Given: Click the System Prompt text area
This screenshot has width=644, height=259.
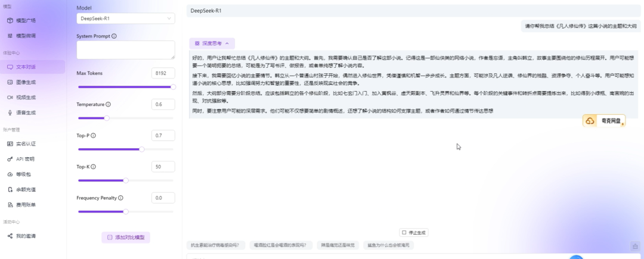Looking at the screenshot, I should (x=126, y=50).
